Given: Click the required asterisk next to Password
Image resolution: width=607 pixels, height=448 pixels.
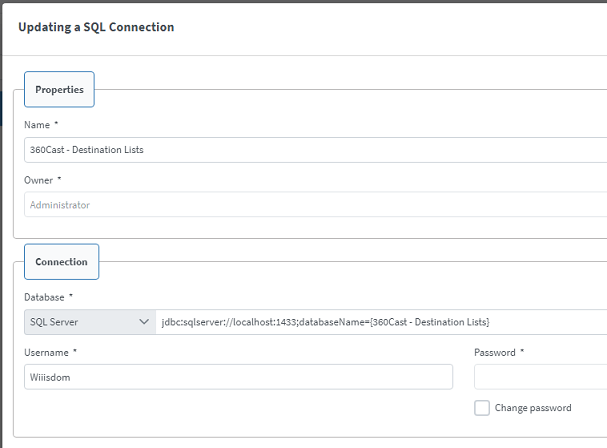Looking at the screenshot, I should [x=522, y=351].
